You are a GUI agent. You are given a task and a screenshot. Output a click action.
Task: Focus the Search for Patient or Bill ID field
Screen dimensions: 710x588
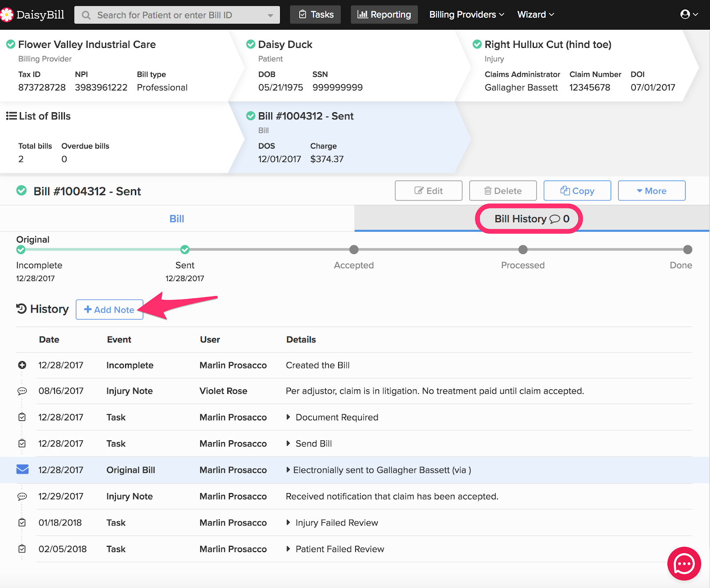[x=177, y=15]
